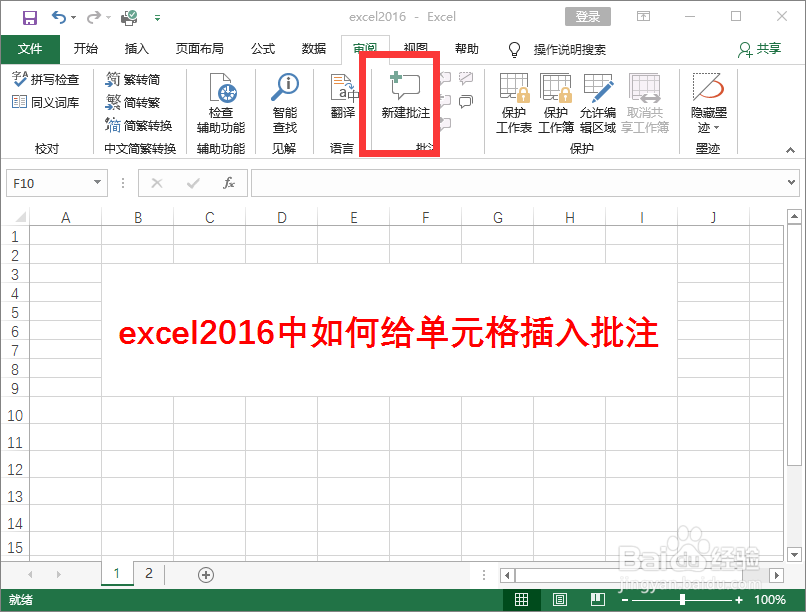Switch to the 插入 tab

click(x=136, y=49)
